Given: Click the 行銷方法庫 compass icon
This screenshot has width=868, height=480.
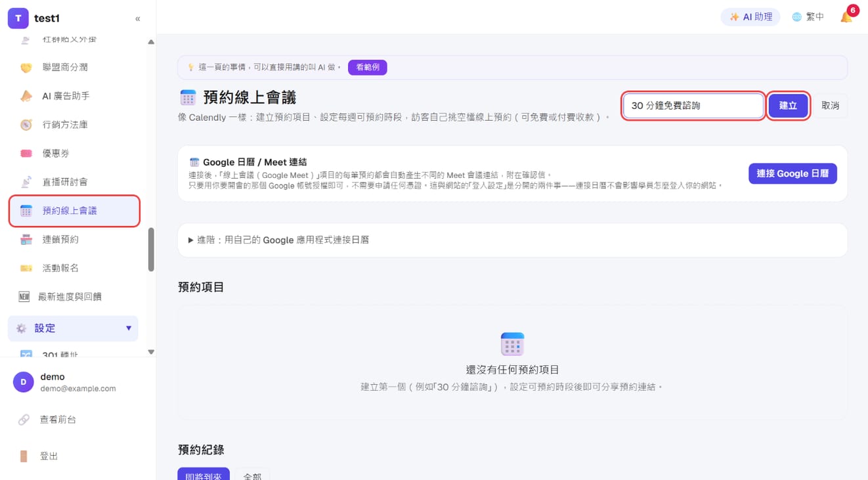Looking at the screenshot, I should pos(26,125).
